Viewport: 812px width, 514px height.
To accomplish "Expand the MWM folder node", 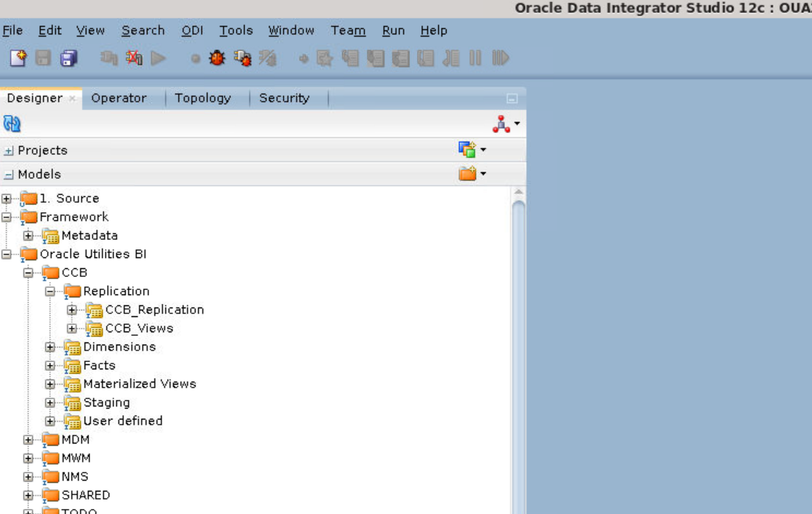I will point(28,458).
